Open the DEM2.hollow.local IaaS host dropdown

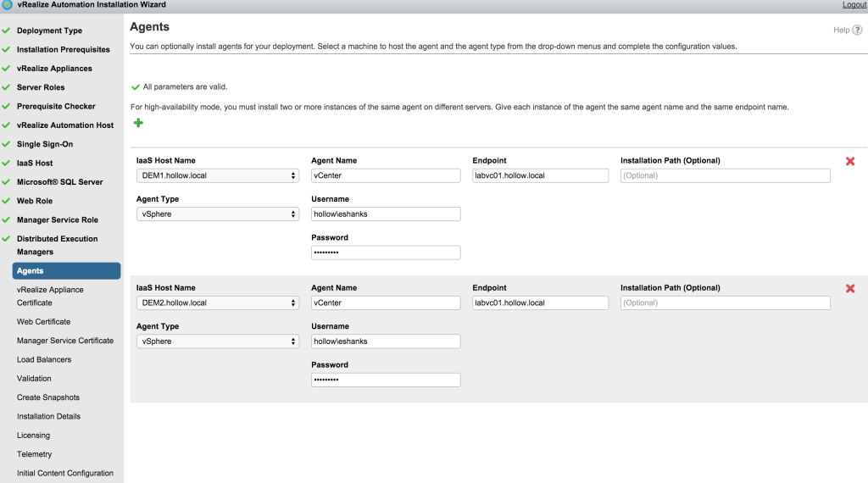[x=217, y=303]
